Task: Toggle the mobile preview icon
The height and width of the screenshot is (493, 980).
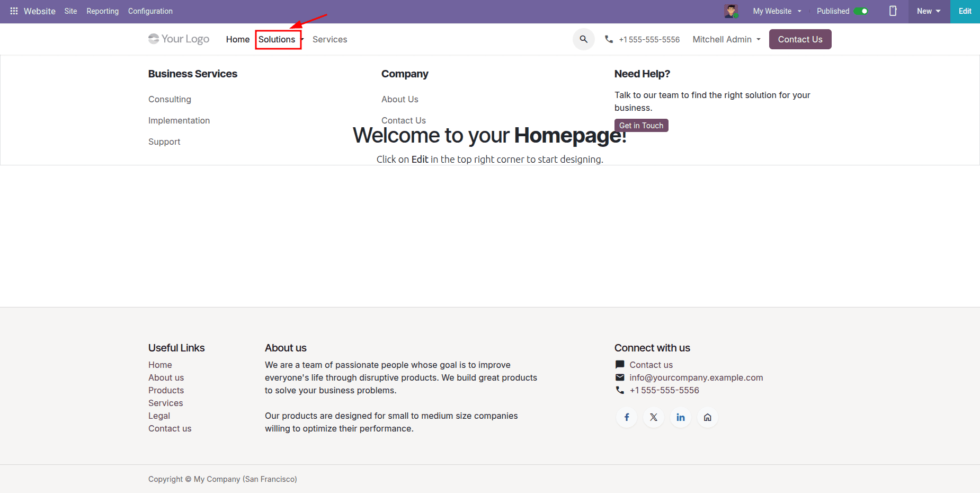Action: coord(893,11)
